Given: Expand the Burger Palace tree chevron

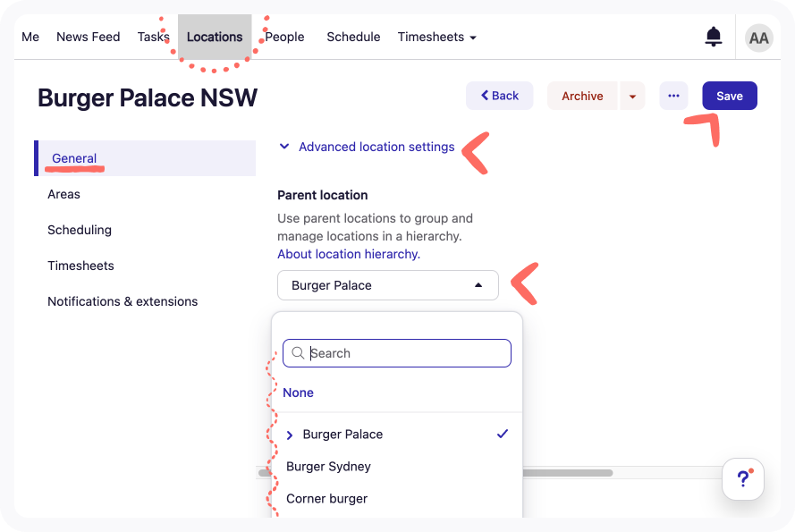Looking at the screenshot, I should (290, 435).
